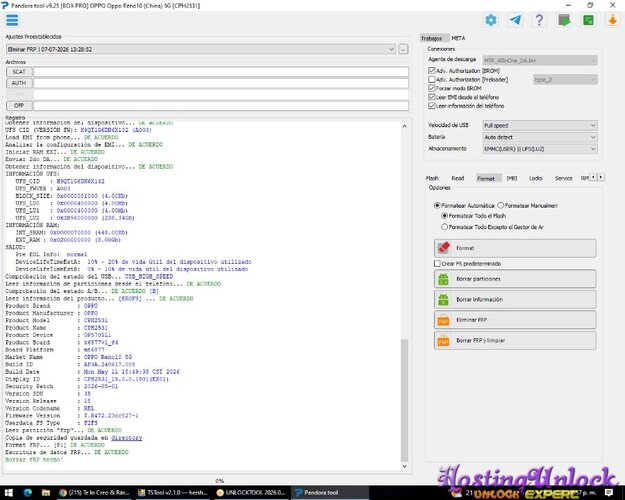Click the orange download update icon
625x500 pixels.
(x=613, y=20)
